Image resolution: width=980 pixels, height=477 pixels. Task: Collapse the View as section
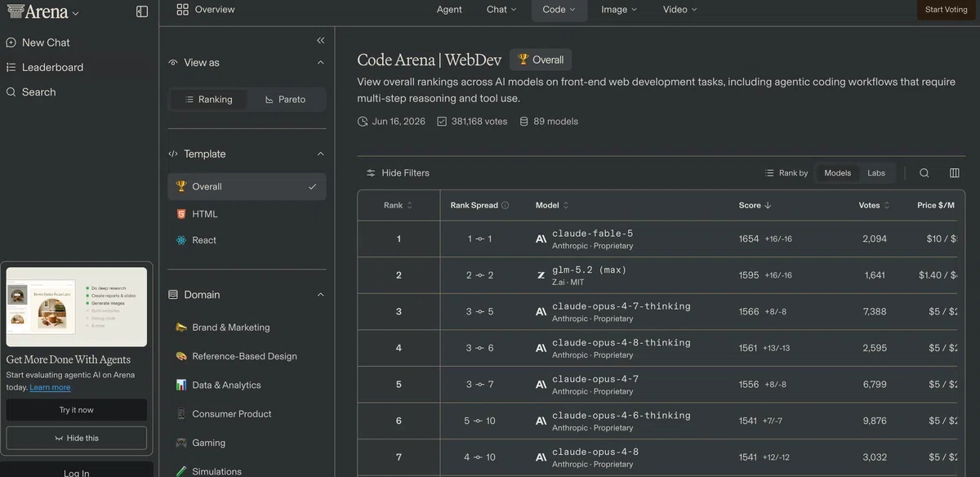tap(320, 63)
